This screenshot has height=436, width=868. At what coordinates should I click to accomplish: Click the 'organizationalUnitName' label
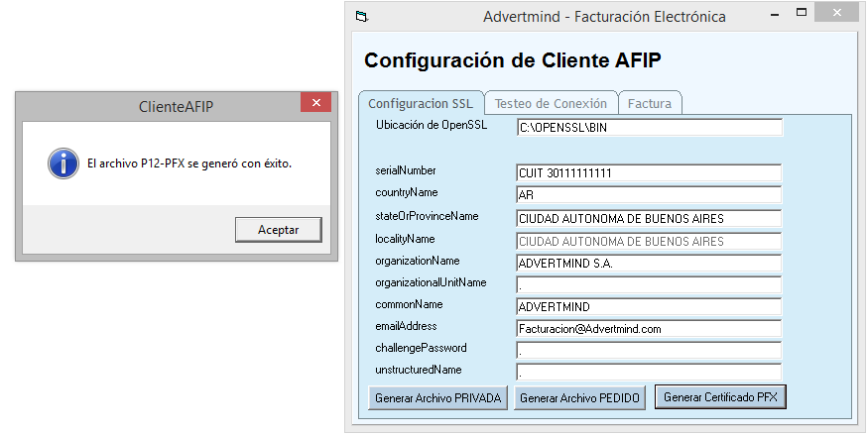click(431, 282)
